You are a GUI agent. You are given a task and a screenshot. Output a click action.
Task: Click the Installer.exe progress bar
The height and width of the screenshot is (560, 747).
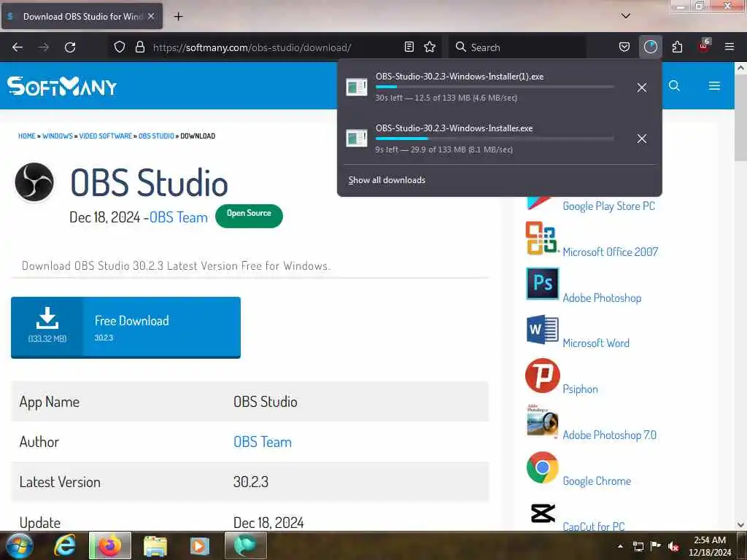click(495, 139)
